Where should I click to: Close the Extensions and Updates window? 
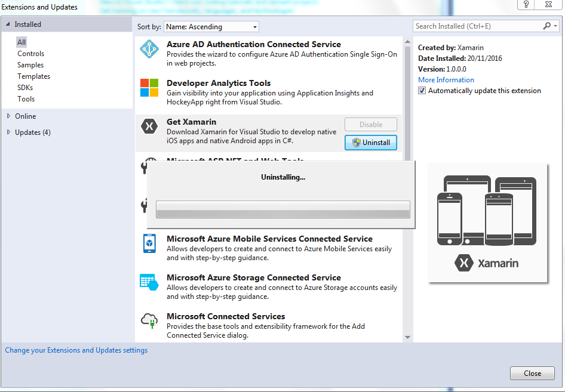click(x=548, y=4)
